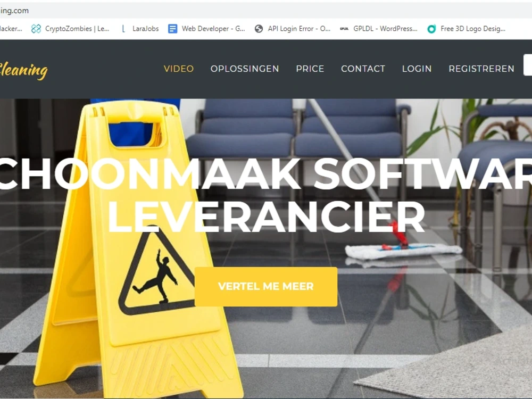532x399 pixels.
Task: Click the CryptoZombies bookmark favicon
Action: pos(36,29)
